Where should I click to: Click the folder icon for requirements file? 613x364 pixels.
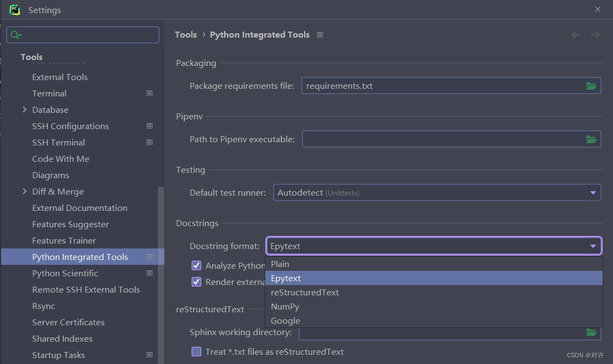click(591, 86)
